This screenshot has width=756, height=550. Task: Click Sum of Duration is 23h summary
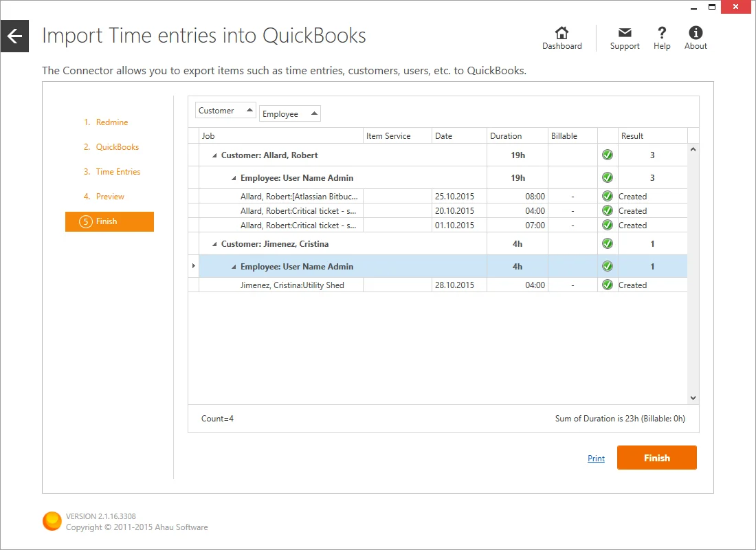coord(620,419)
